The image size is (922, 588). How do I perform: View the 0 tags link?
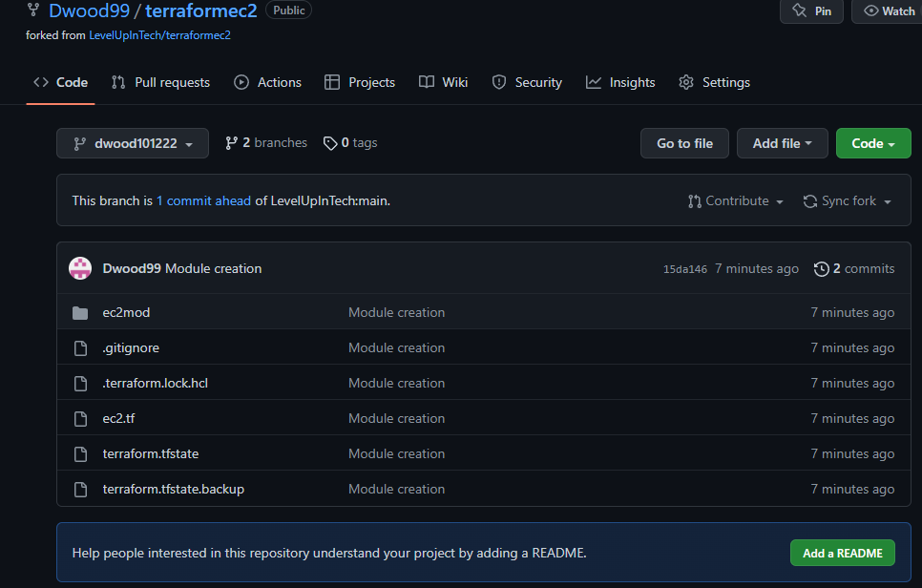pos(350,143)
